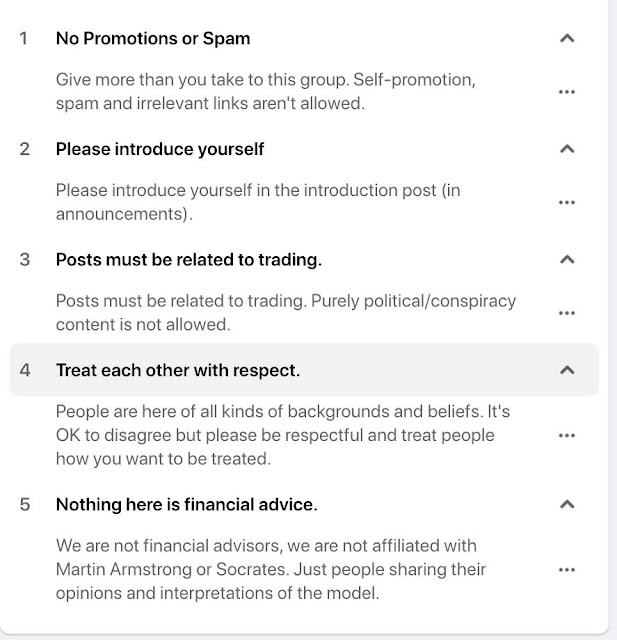The width and height of the screenshot is (617, 640).
Task: Click the Treat each other with respect heading
Action: (178, 370)
